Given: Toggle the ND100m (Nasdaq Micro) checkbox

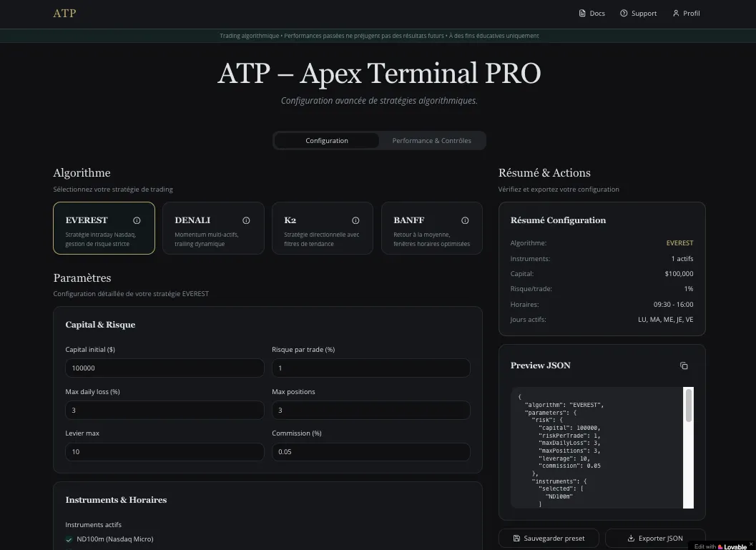Looking at the screenshot, I should [69, 539].
